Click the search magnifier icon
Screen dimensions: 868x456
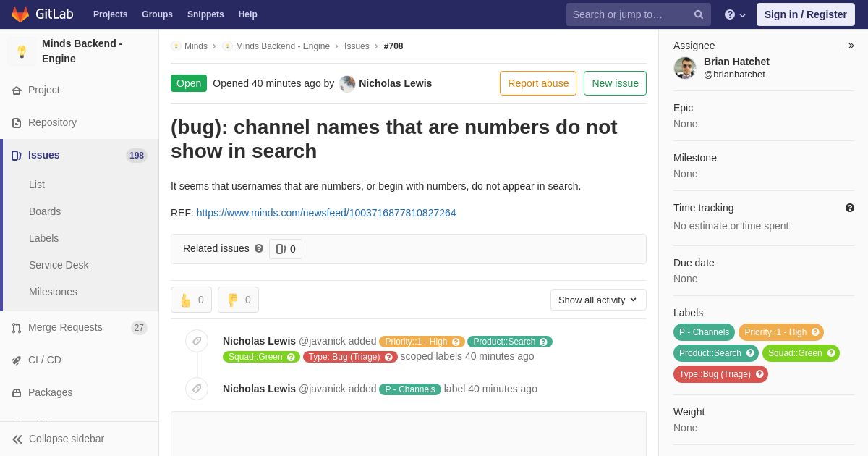(698, 14)
